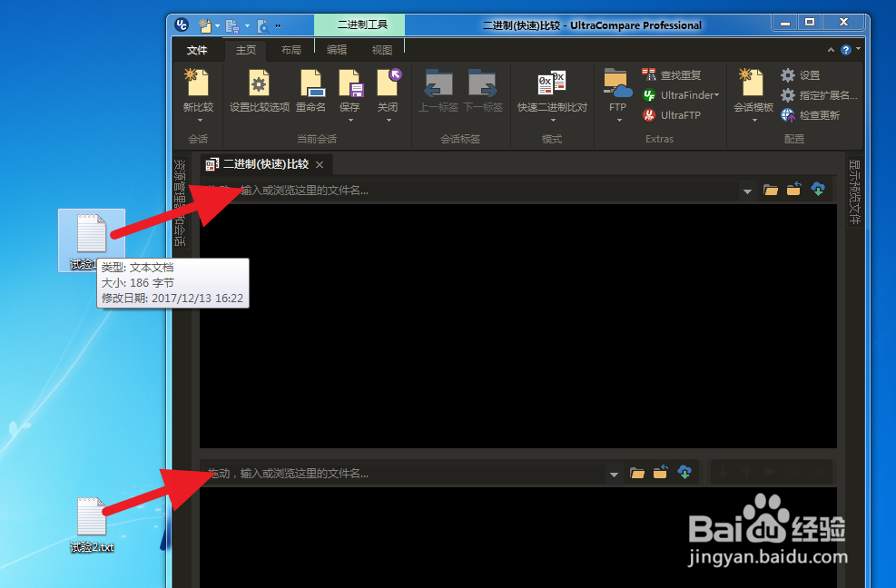This screenshot has width=896, height=588.
Task: Open 设置 settings with gear icon
Action: pyautogui.click(x=800, y=74)
